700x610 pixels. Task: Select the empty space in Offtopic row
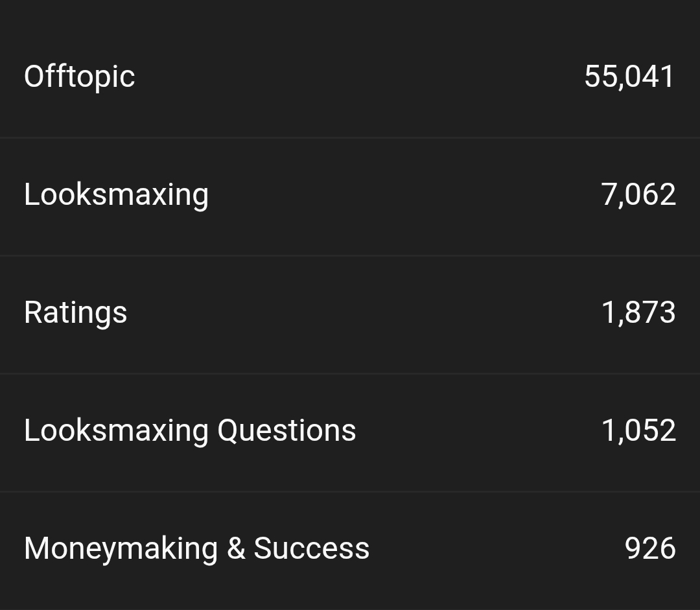[x=360, y=76]
